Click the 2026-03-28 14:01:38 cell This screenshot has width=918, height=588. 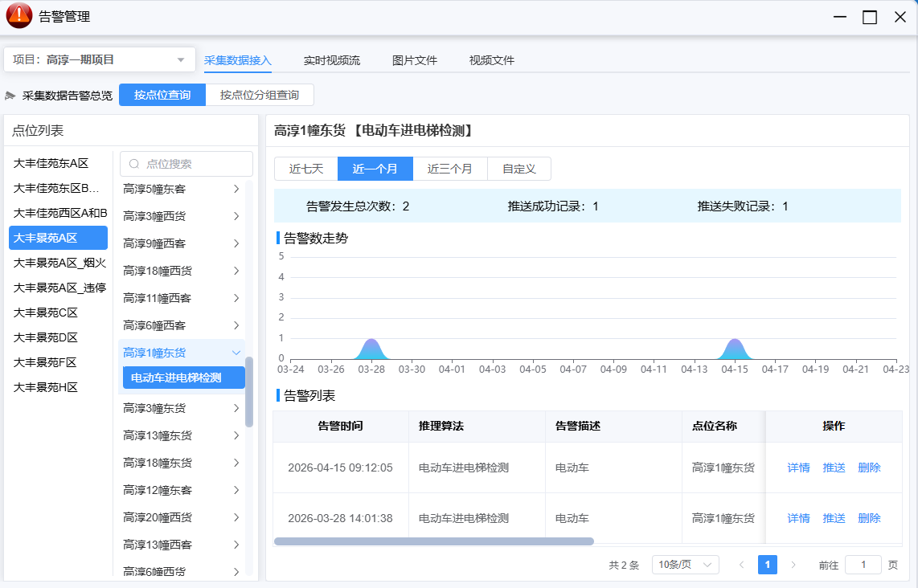click(340, 518)
